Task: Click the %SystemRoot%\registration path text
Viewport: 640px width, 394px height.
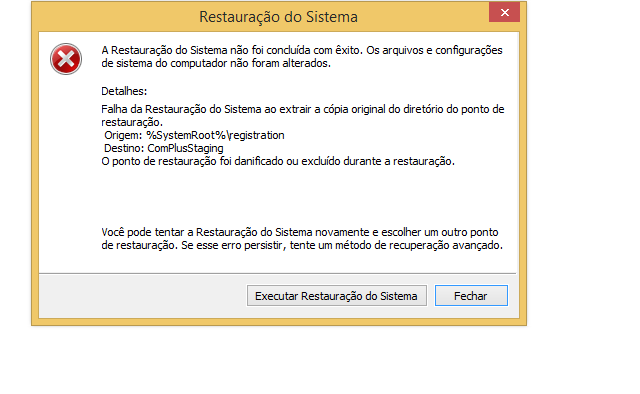Action: [x=215, y=135]
